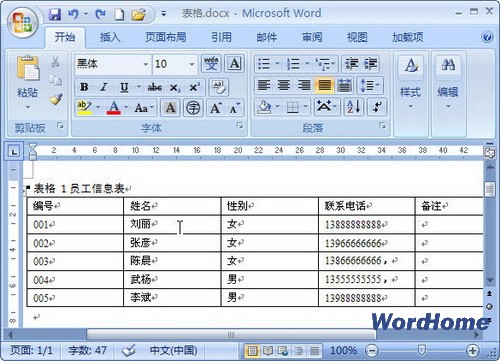Open the 引用 tab
Viewport: 500px width, 361px height.
[221, 37]
